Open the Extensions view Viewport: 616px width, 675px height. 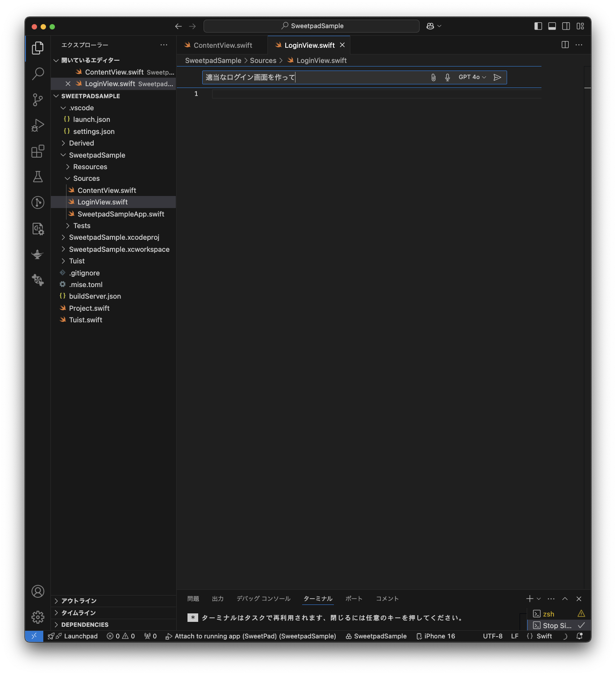[x=37, y=151]
